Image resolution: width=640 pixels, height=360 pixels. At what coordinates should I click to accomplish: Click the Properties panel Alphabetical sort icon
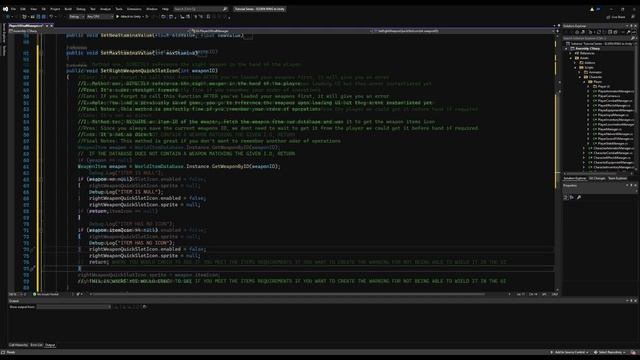click(572, 197)
